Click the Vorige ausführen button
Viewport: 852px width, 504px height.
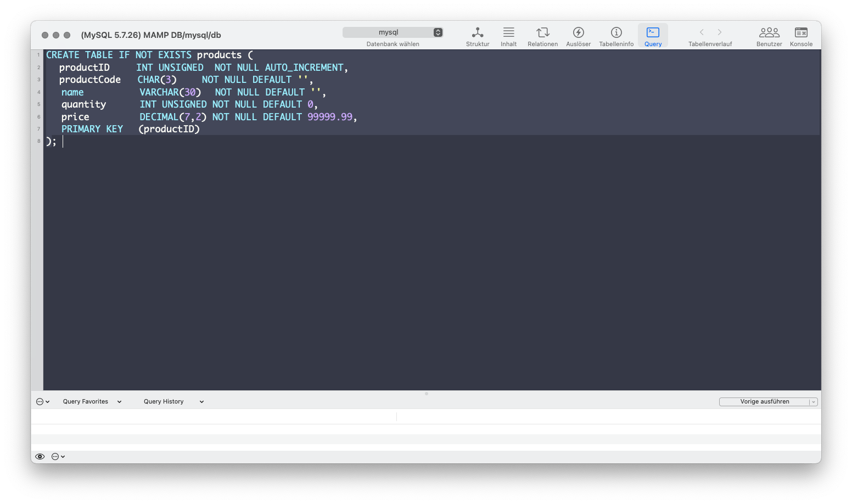(765, 401)
